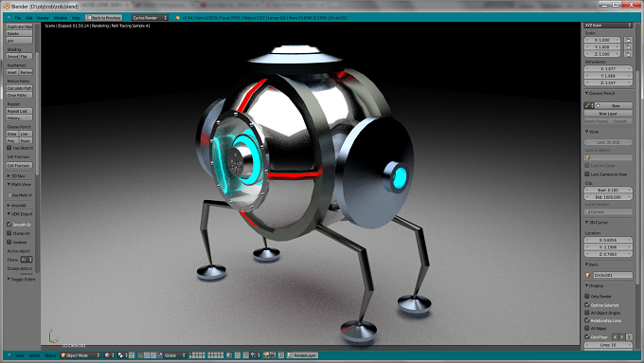Click the grease pencil datablock icon
Viewport: 644px width, 363px height.
tap(589, 105)
